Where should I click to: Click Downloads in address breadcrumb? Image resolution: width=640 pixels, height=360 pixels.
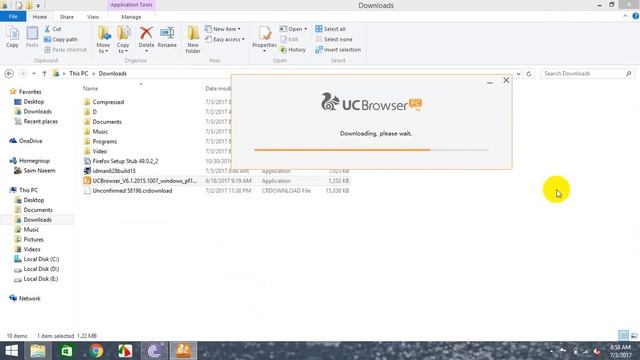pos(113,73)
